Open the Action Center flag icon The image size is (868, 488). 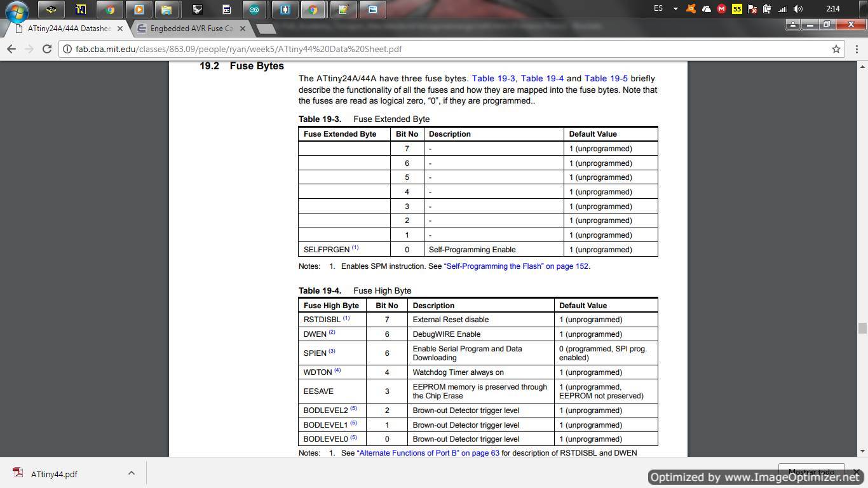click(x=752, y=9)
